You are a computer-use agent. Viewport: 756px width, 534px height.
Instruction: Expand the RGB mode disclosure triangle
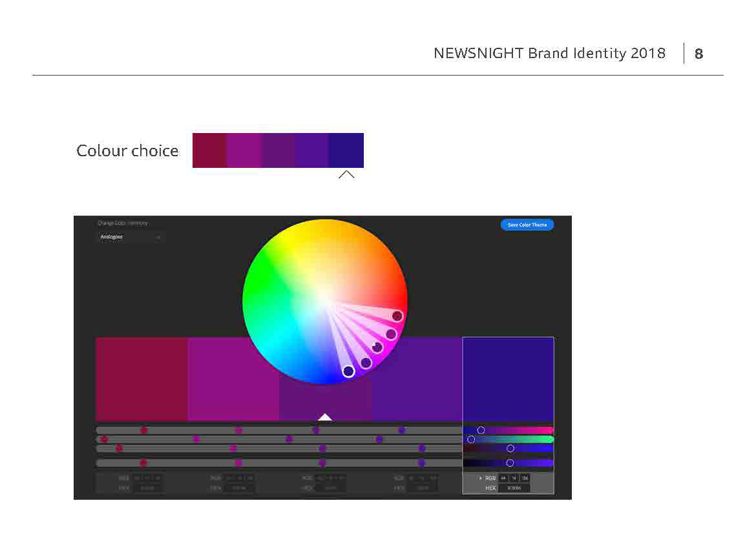coord(480,478)
